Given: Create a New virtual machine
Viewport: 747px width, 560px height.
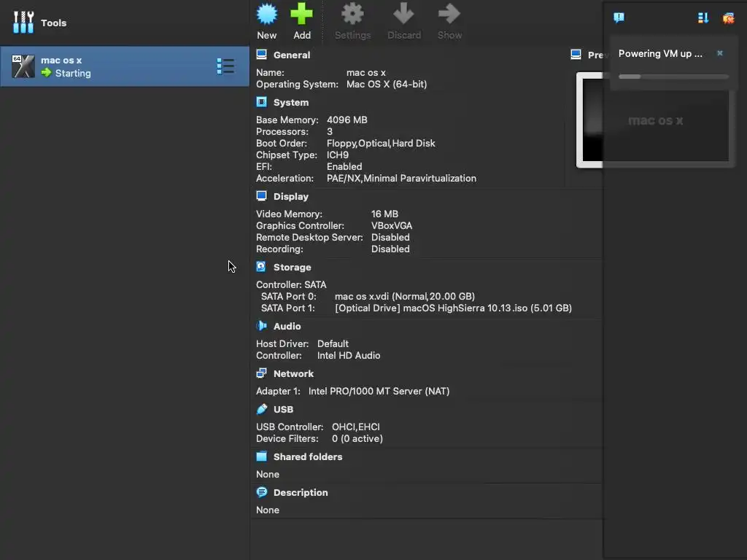Looking at the screenshot, I should coord(267,22).
